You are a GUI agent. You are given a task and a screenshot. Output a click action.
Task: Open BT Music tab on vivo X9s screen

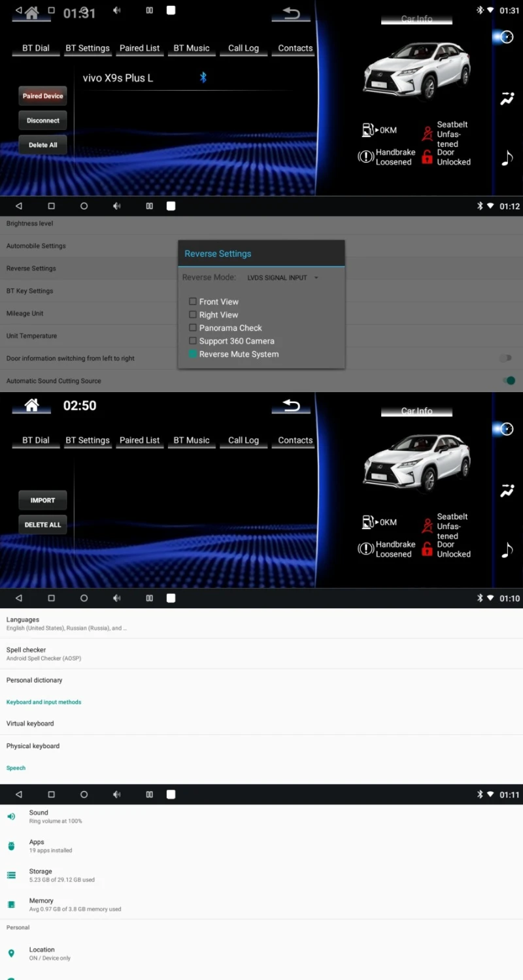click(x=192, y=48)
